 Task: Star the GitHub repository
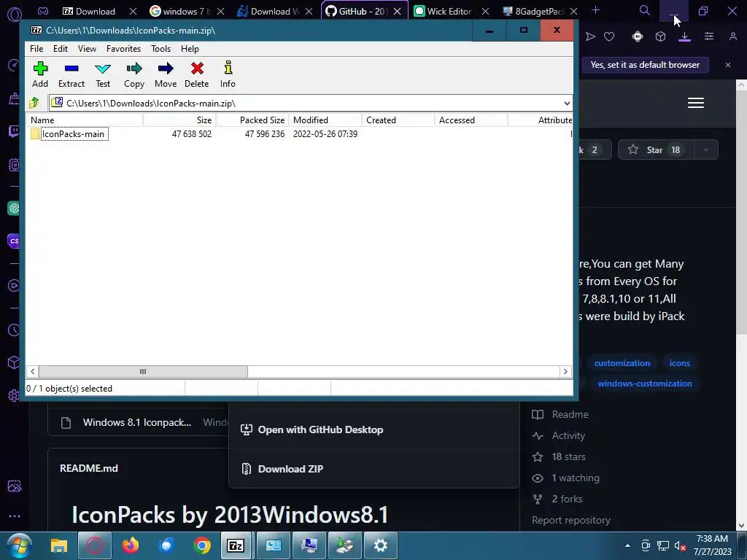(656, 150)
